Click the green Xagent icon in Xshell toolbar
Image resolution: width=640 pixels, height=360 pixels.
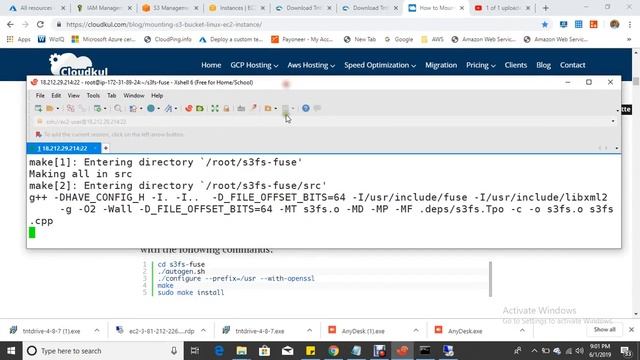point(200,108)
